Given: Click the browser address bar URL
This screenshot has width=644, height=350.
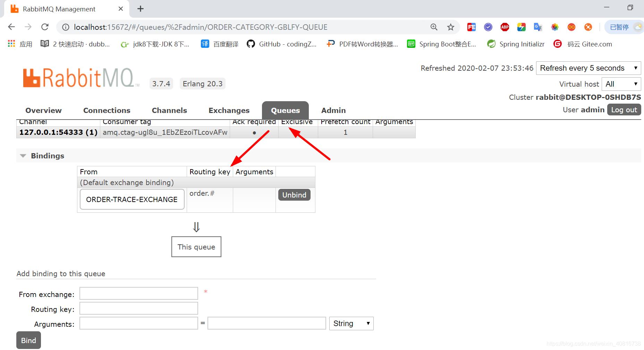Looking at the screenshot, I should (x=201, y=27).
